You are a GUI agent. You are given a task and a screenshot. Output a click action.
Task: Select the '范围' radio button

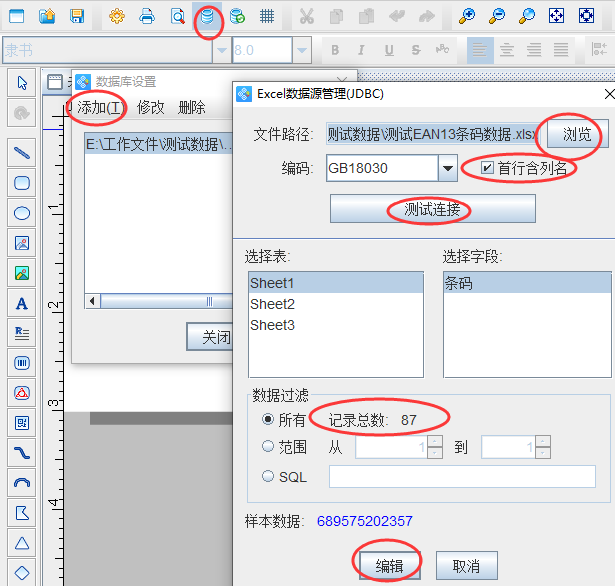coord(267,447)
